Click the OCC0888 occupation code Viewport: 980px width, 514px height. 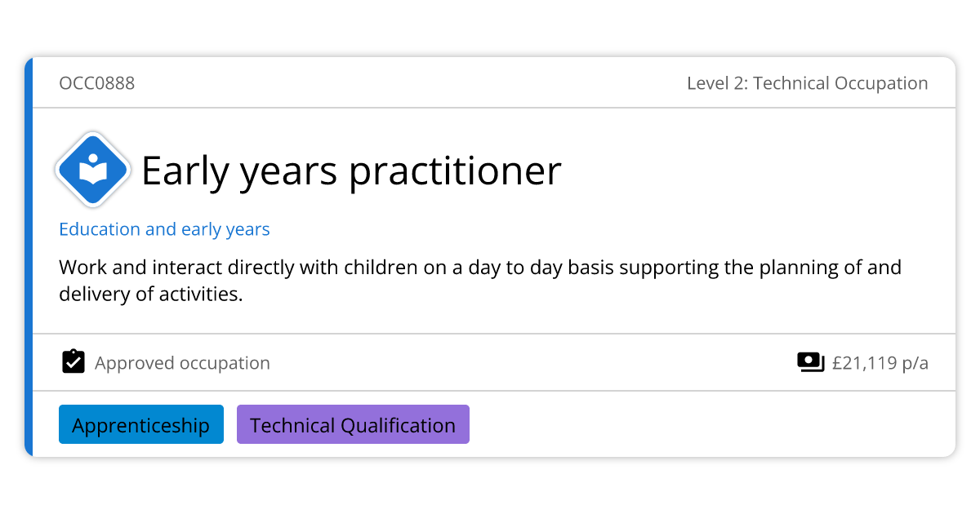(96, 83)
